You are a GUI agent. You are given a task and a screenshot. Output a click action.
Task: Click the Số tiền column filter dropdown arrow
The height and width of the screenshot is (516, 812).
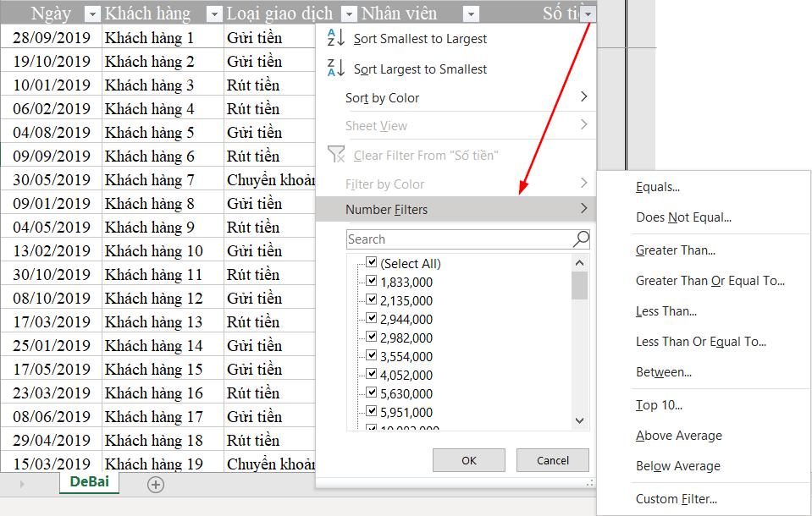click(588, 14)
